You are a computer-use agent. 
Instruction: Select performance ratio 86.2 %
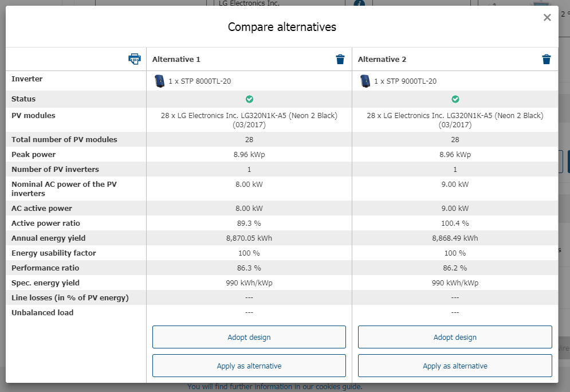tap(455, 268)
